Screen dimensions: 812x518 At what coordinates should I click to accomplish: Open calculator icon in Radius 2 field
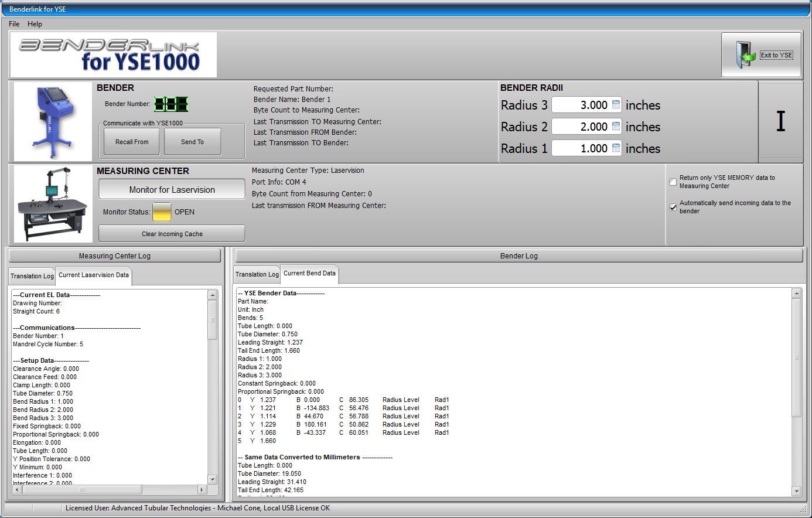tap(616, 127)
